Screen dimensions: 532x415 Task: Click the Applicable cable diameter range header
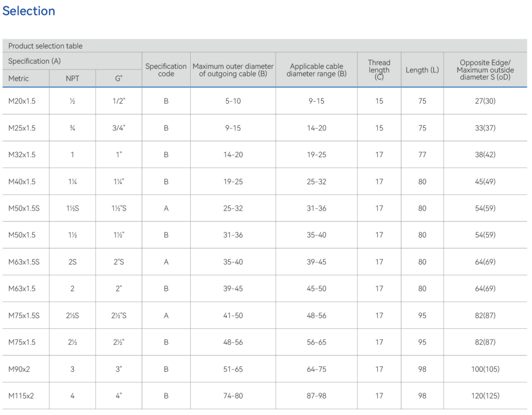(x=317, y=70)
